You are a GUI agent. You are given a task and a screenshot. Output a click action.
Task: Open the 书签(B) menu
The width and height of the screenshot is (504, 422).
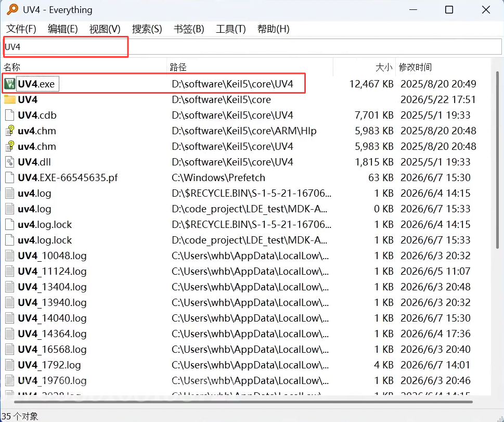[189, 29]
